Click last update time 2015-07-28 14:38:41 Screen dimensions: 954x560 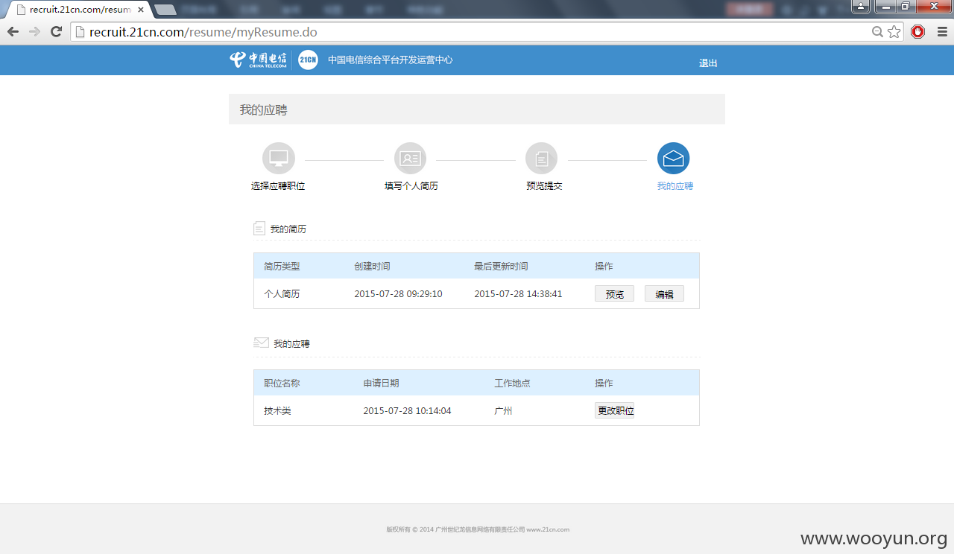[518, 294]
